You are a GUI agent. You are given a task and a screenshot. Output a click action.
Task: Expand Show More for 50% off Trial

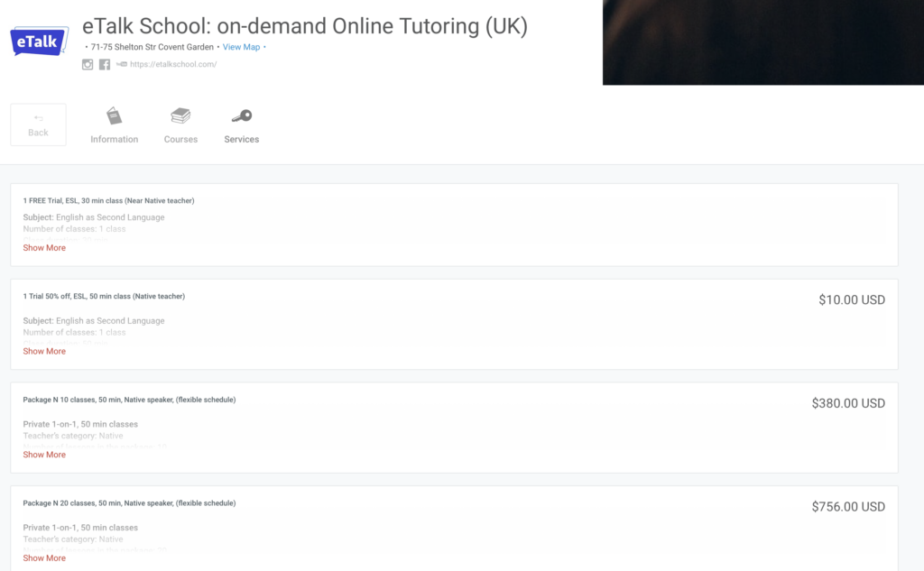(44, 351)
